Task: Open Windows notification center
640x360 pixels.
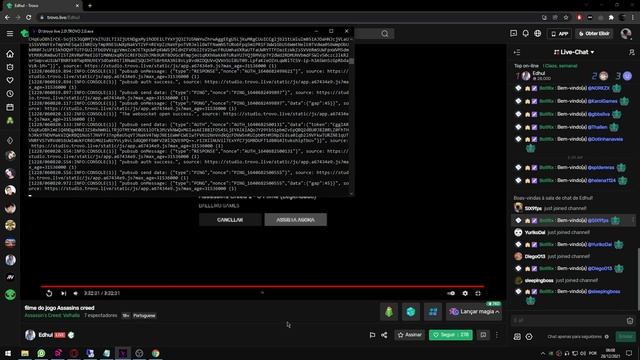Action: (x=629, y=353)
